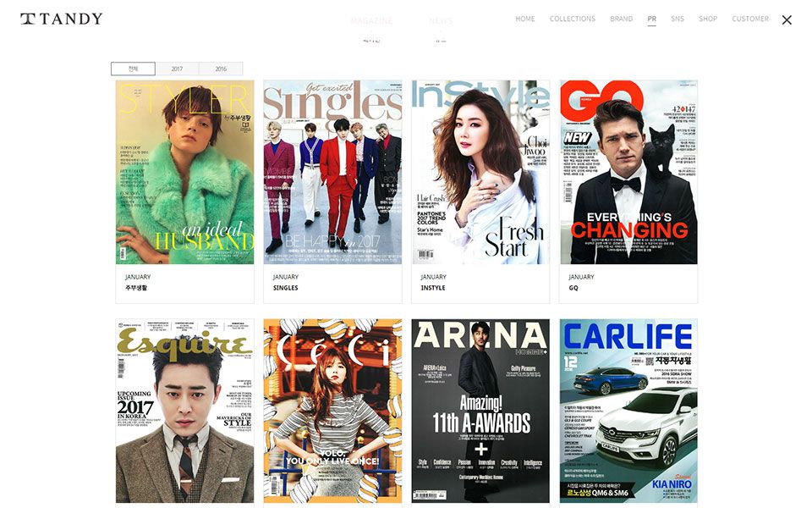View the CARLIFE magazine cover
Screen dimensions: 812x508
[628, 411]
